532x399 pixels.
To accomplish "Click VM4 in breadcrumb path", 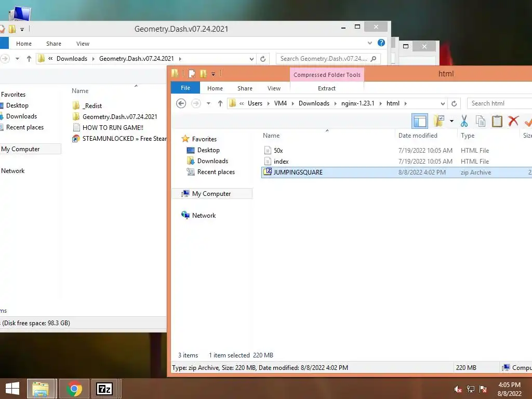I will tap(280, 103).
